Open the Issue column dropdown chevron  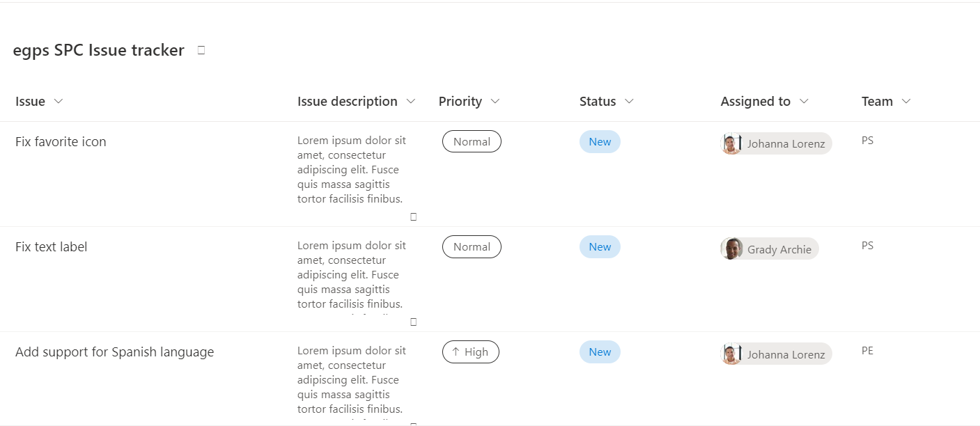(x=59, y=102)
